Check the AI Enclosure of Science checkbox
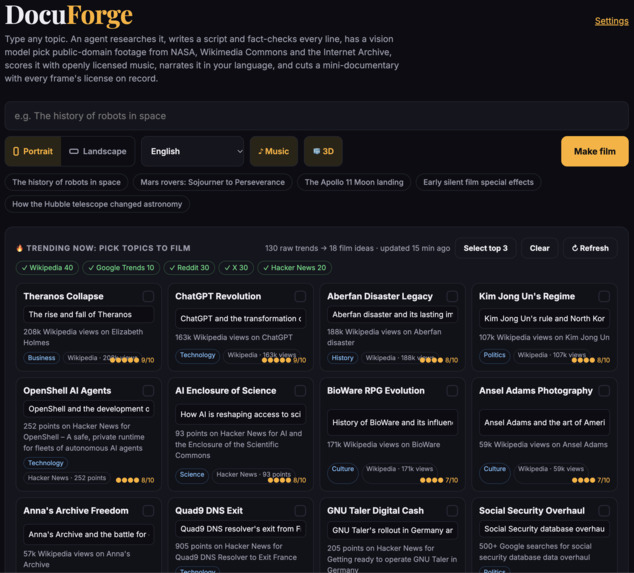The width and height of the screenshot is (634, 573). tap(300, 391)
